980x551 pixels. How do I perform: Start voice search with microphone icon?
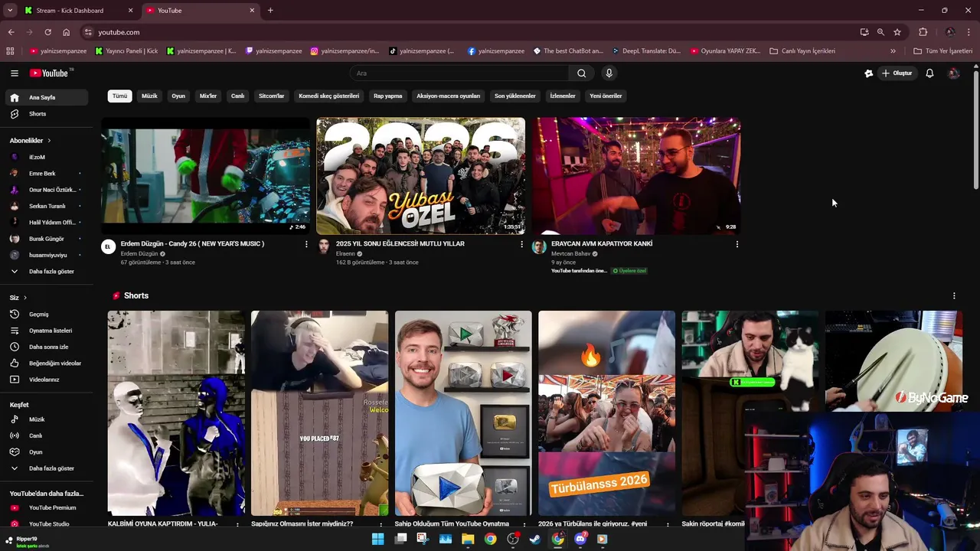point(609,73)
